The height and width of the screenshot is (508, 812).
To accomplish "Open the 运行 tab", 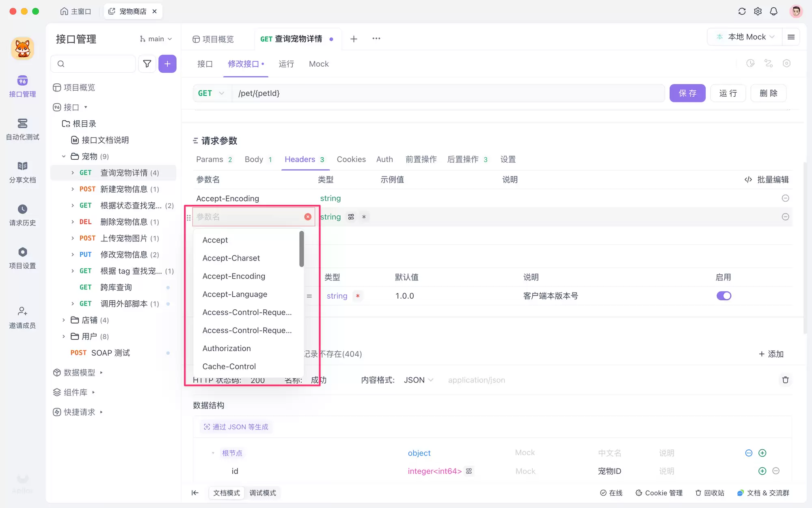I will [x=286, y=64].
